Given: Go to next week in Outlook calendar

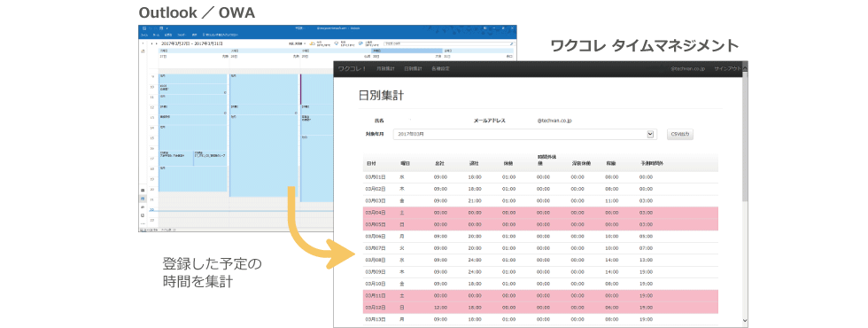Looking at the screenshot, I should (157, 43).
